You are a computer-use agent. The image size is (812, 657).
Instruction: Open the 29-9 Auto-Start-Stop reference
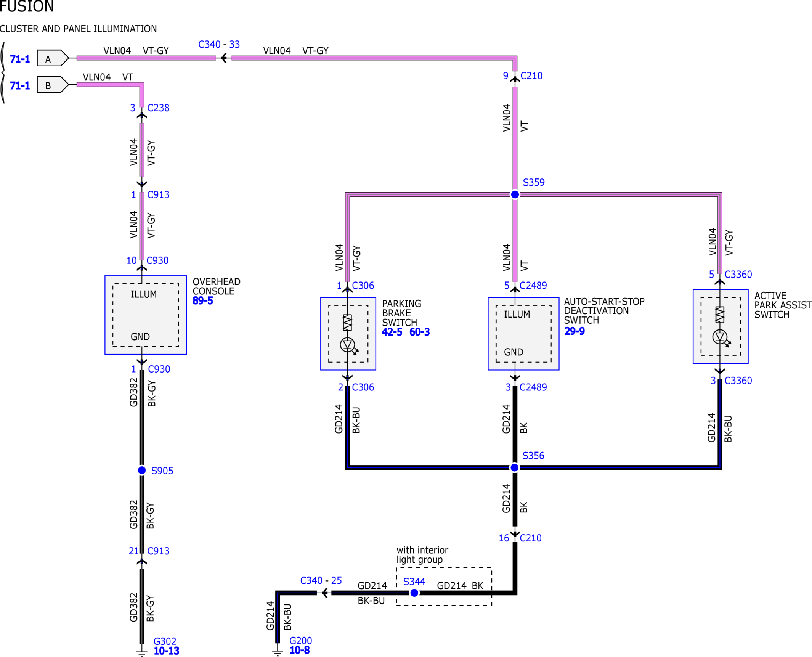click(574, 331)
